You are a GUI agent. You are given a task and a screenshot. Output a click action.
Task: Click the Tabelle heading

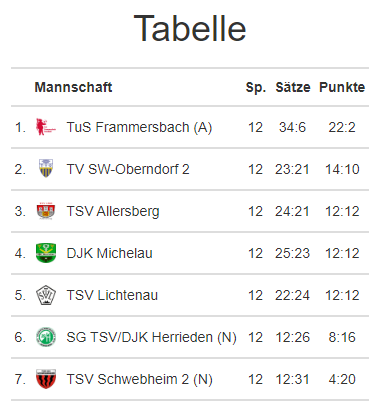coord(190,28)
